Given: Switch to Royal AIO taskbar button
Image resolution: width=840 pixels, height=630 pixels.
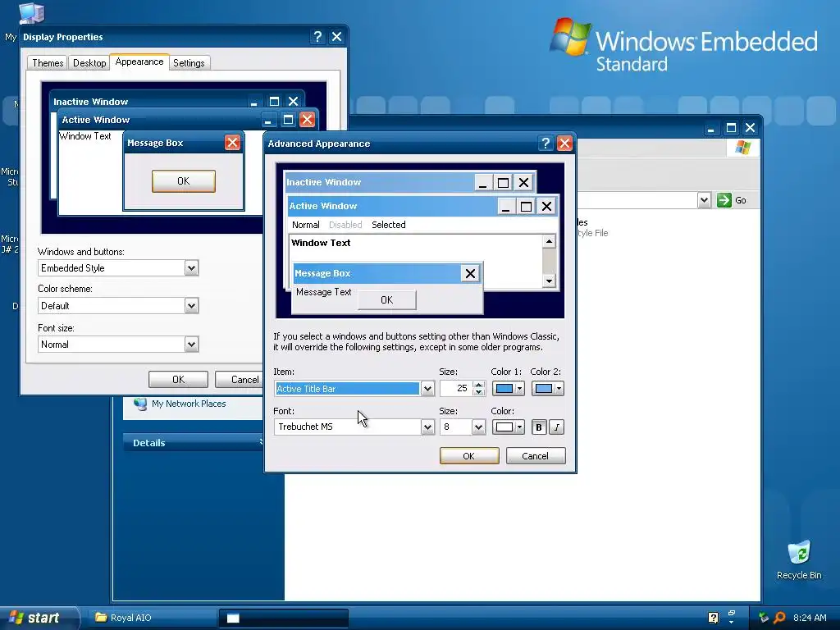Looking at the screenshot, I should coord(153,618).
